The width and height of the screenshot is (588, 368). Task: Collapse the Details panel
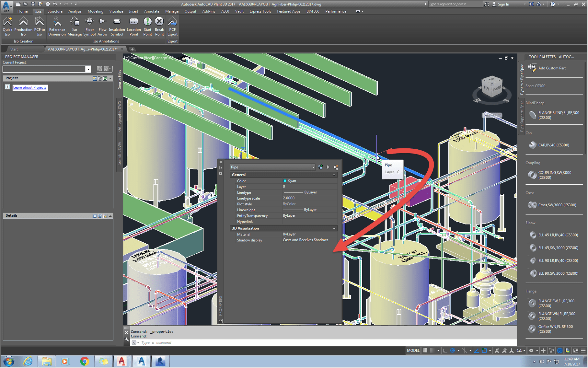click(x=110, y=216)
